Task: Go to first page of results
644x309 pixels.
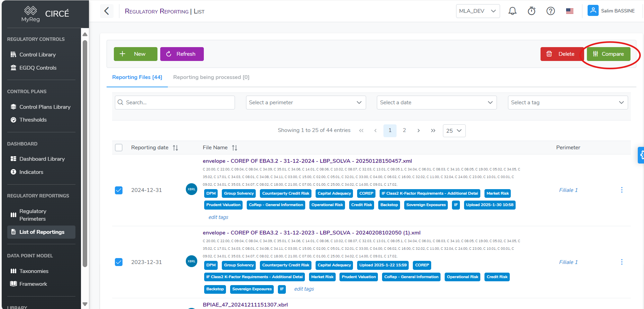Action: click(x=361, y=131)
